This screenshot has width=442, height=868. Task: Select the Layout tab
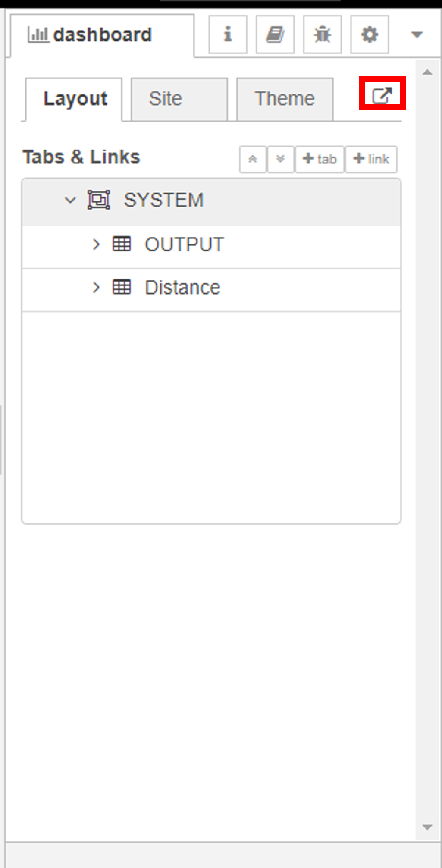(74, 99)
